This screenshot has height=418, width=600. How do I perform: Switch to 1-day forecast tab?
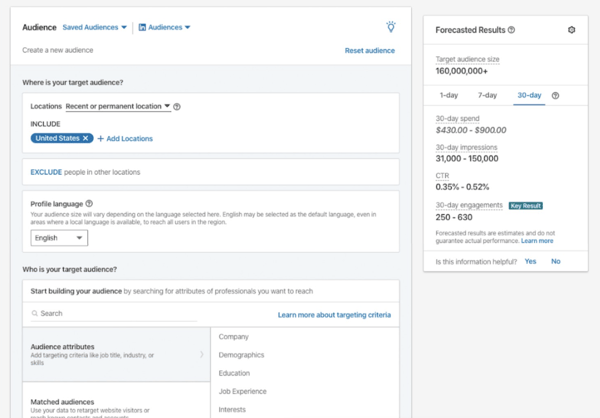pyautogui.click(x=449, y=96)
